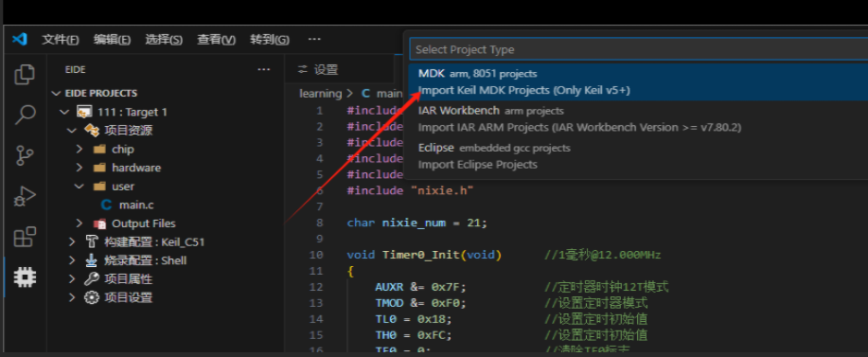Open EIDE panel more actions ellipsis
This screenshot has width=868, height=357.
pyautogui.click(x=264, y=70)
